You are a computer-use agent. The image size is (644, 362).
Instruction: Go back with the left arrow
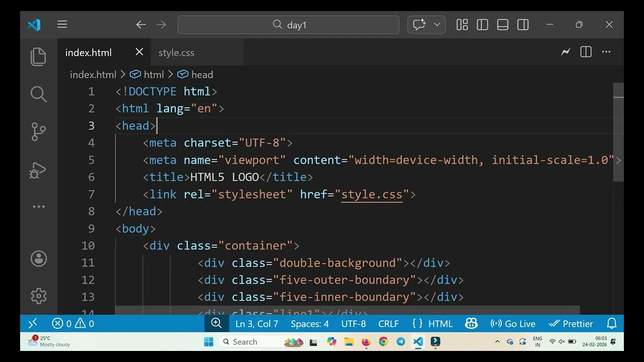141,25
